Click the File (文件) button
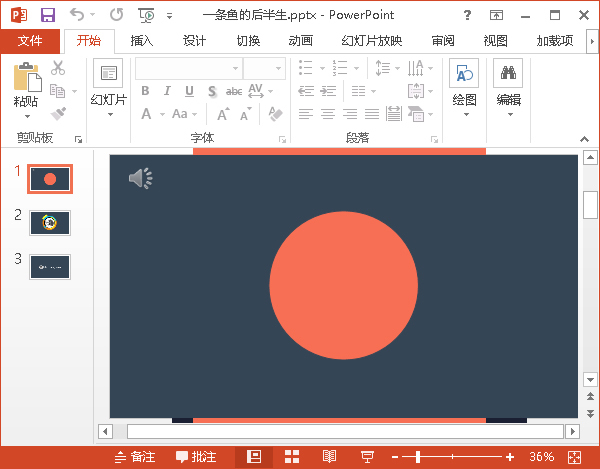600x469 pixels. [x=30, y=41]
